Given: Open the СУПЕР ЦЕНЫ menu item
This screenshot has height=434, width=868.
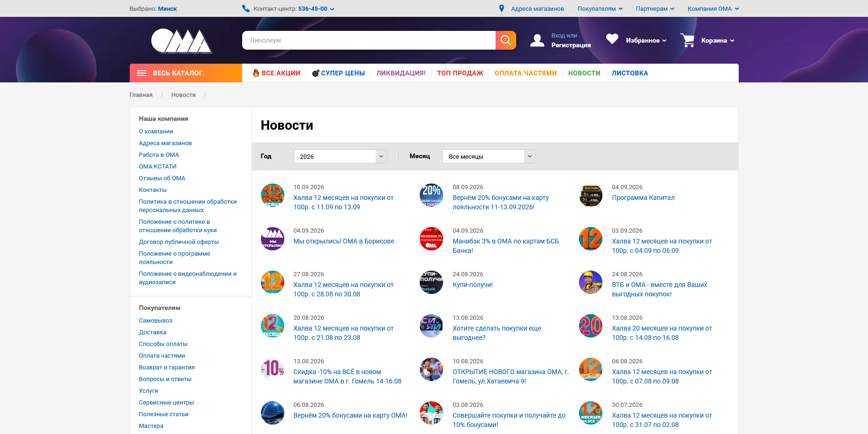Looking at the screenshot, I should pos(338,73).
